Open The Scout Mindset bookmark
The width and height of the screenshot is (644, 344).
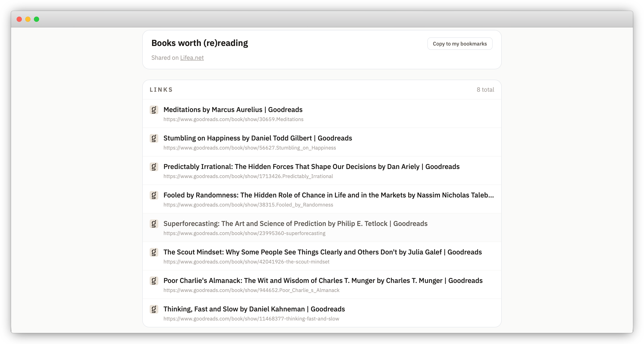point(322,252)
